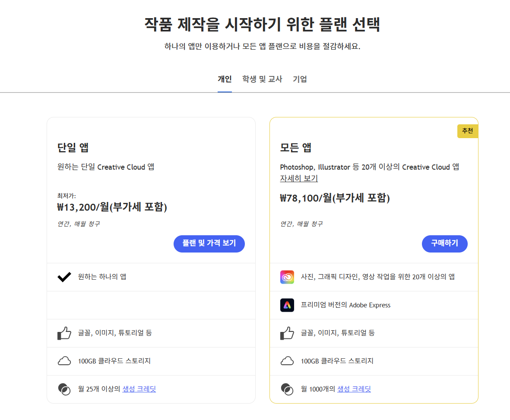This screenshot has width=510, height=420.
Task: Switch to the 학생 및 교사 tab
Action: [x=262, y=79]
